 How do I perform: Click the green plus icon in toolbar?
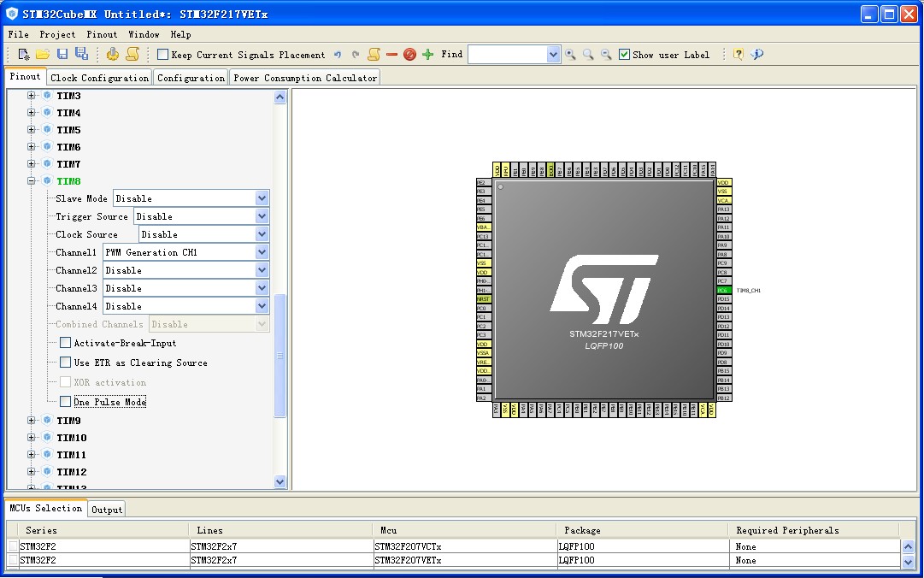point(428,54)
